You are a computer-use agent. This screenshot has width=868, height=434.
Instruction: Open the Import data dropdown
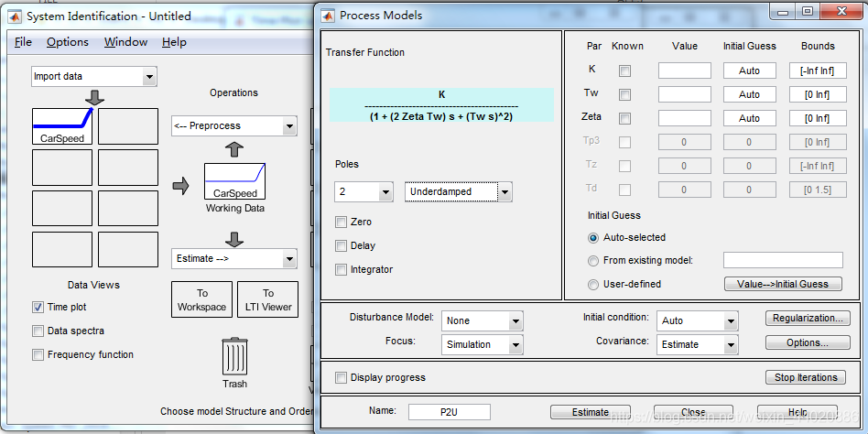94,76
